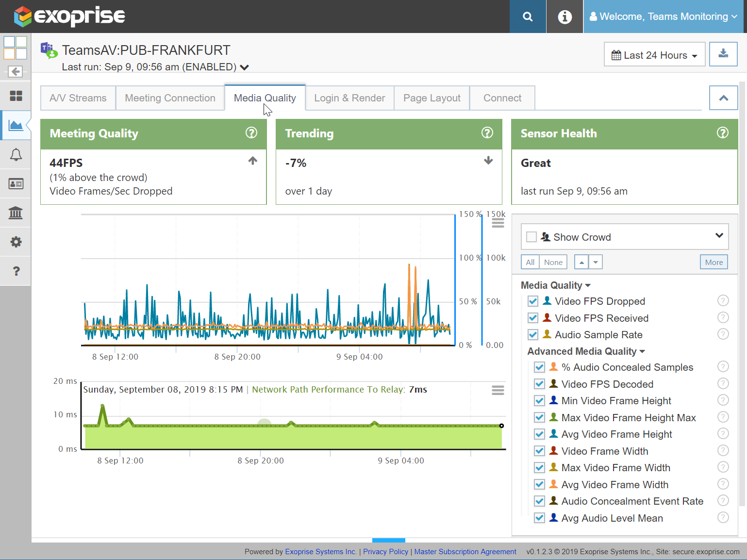Collapse panel with the up chevron button
Screen dimensions: 747x560
pos(723,98)
